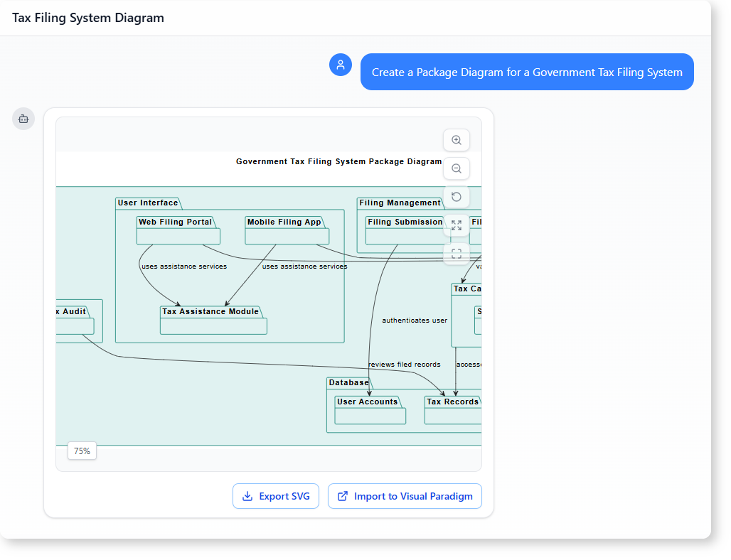Click the user avatar icon

(341, 65)
